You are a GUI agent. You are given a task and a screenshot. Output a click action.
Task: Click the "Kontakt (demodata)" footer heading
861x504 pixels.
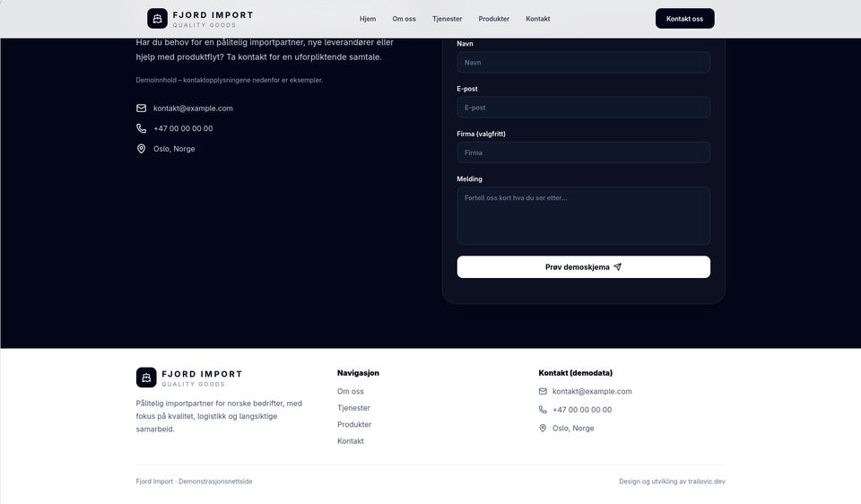click(x=576, y=373)
